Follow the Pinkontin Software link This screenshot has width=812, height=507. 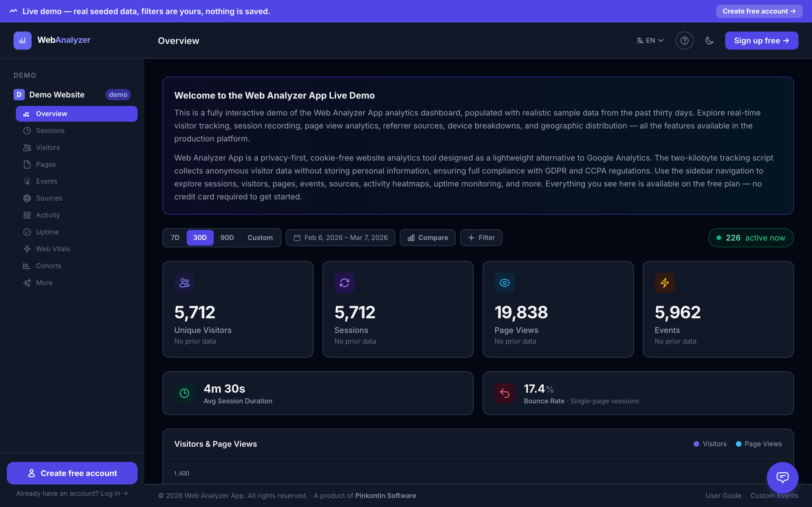(385, 496)
